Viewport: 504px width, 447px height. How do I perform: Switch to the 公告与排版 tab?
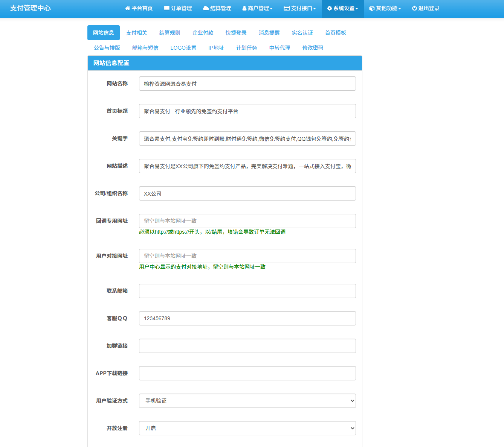pos(107,48)
